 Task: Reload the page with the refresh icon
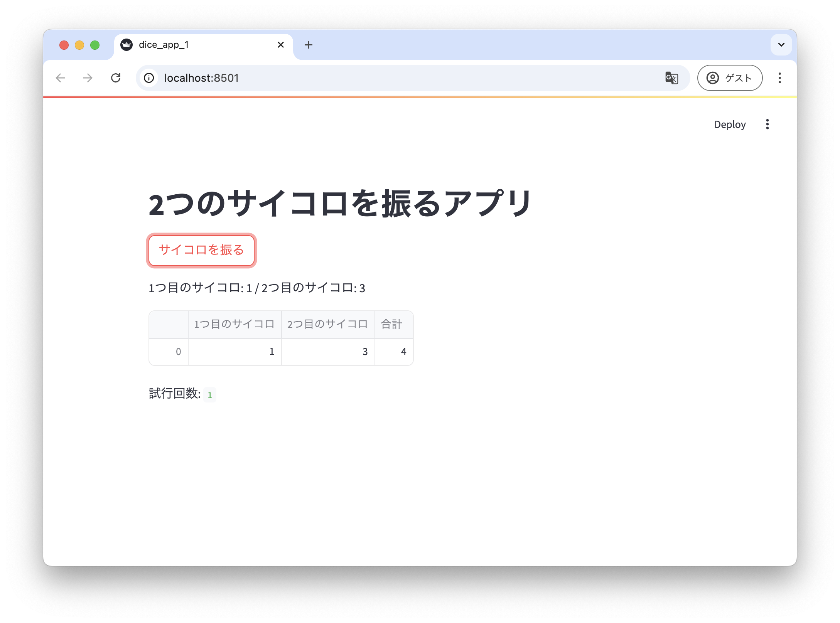[x=116, y=78]
